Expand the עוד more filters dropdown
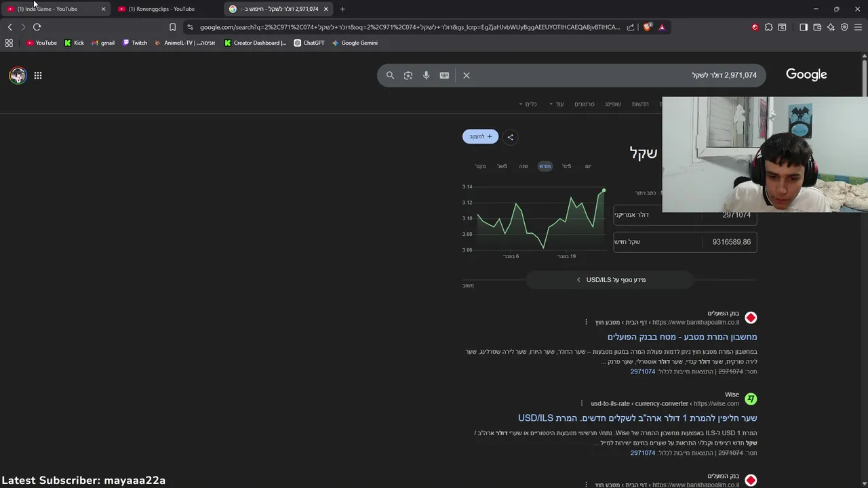 [x=557, y=104]
